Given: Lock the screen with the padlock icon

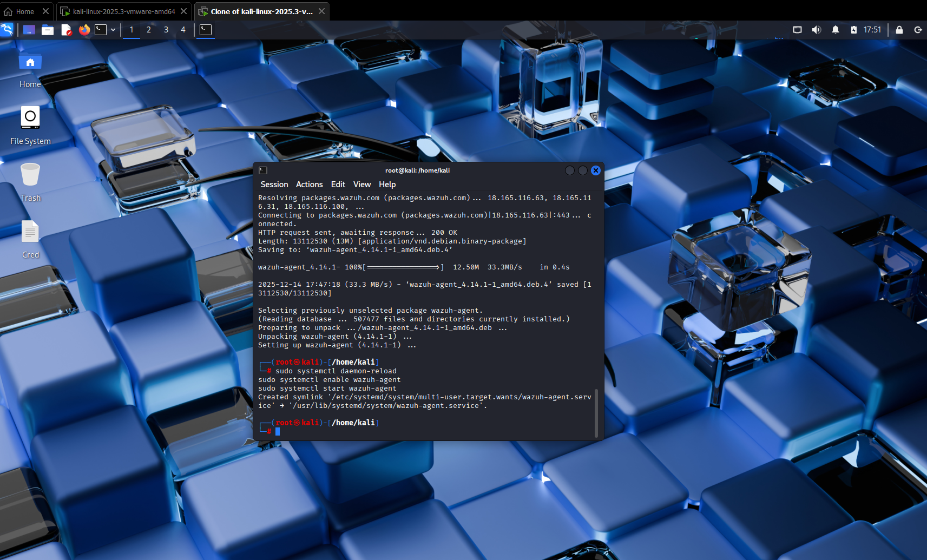Looking at the screenshot, I should 899,30.
